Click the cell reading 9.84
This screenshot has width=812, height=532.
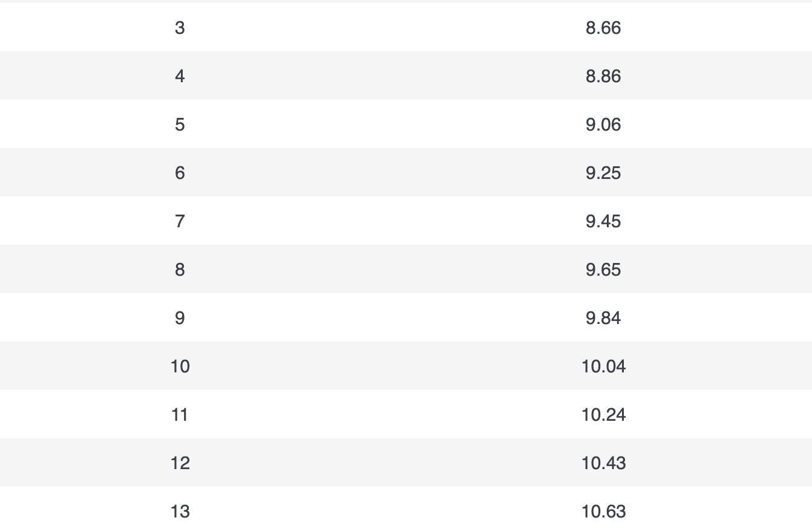coord(603,318)
